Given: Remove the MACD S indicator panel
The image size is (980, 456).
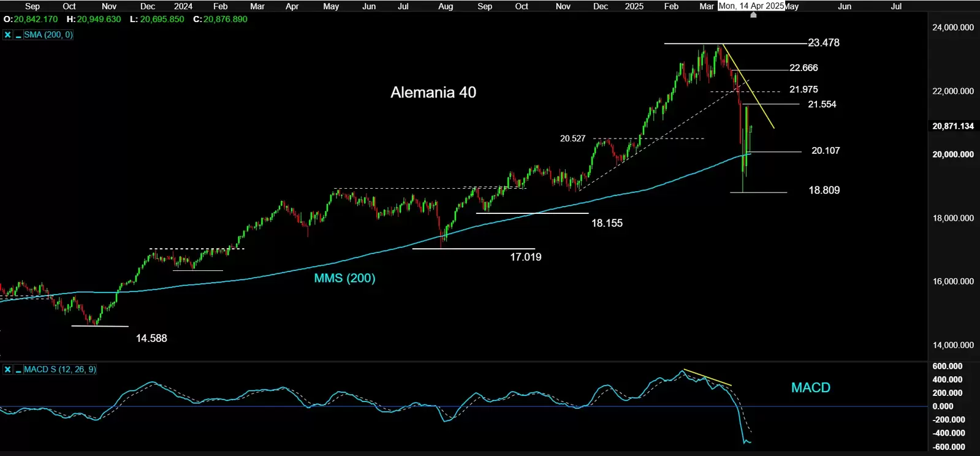Looking at the screenshot, I should point(7,370).
